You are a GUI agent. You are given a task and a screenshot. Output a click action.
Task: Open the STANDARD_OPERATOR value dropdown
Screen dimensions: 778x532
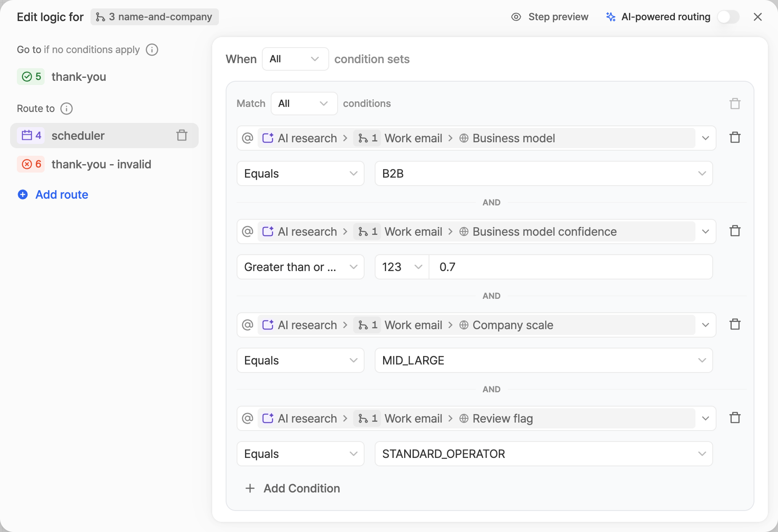(x=544, y=454)
